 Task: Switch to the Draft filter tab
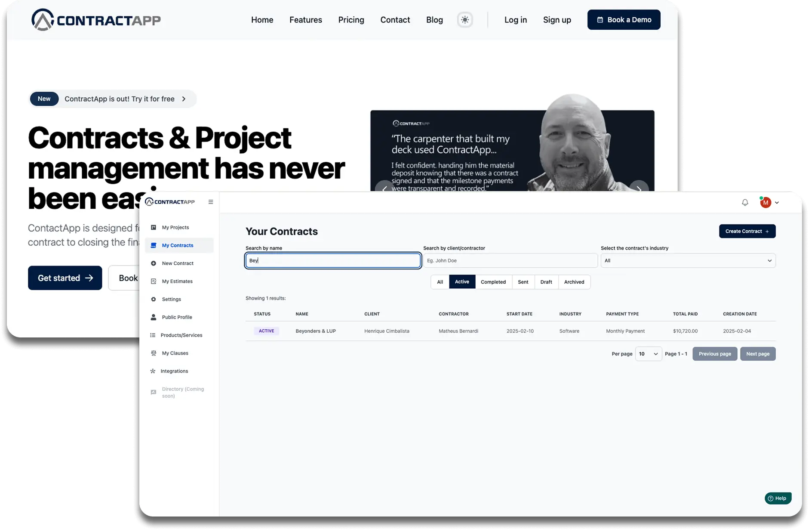[546, 282]
